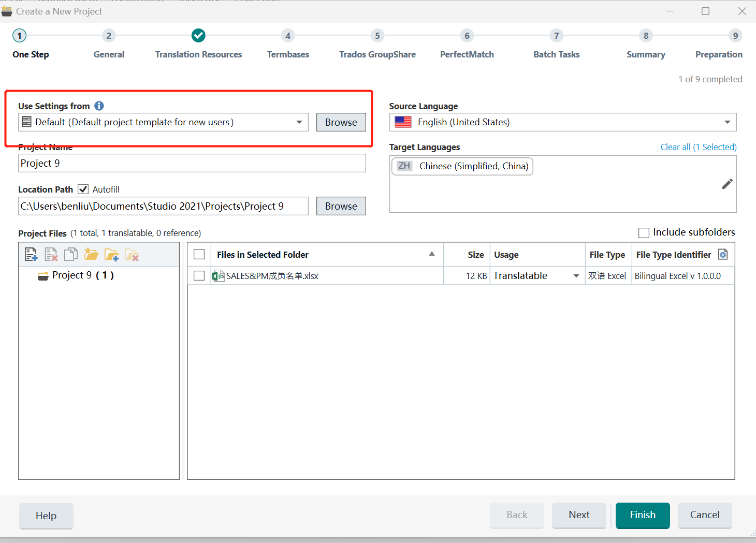The width and height of the screenshot is (756, 543).
Task: Click the starred open folder icon
Action: pos(91,254)
